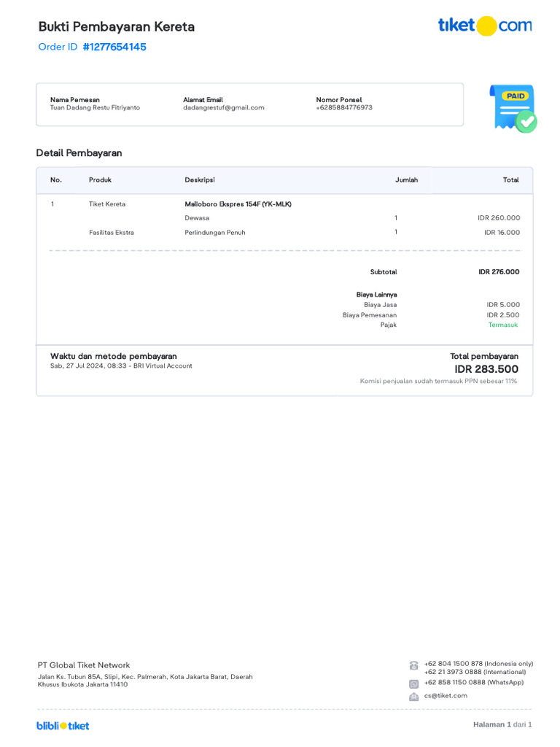Screen dimensions: 560x747
Task: Click the Fasilitas Ekstra product cell
Action: [112, 233]
